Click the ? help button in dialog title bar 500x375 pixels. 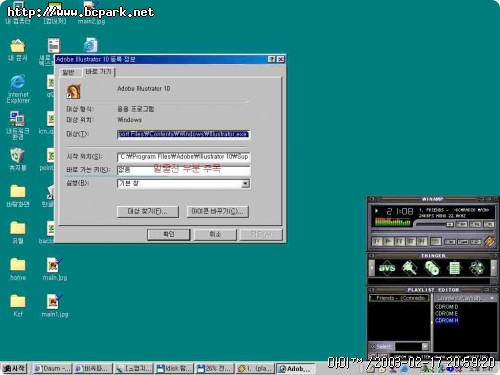272,59
